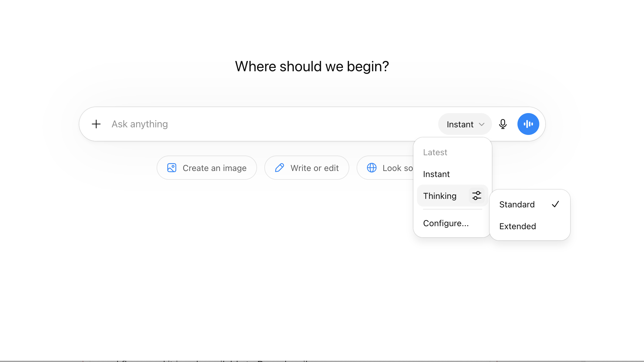Click the picture icon on the Create an image chip
The width and height of the screenshot is (644, 362).
point(171,168)
